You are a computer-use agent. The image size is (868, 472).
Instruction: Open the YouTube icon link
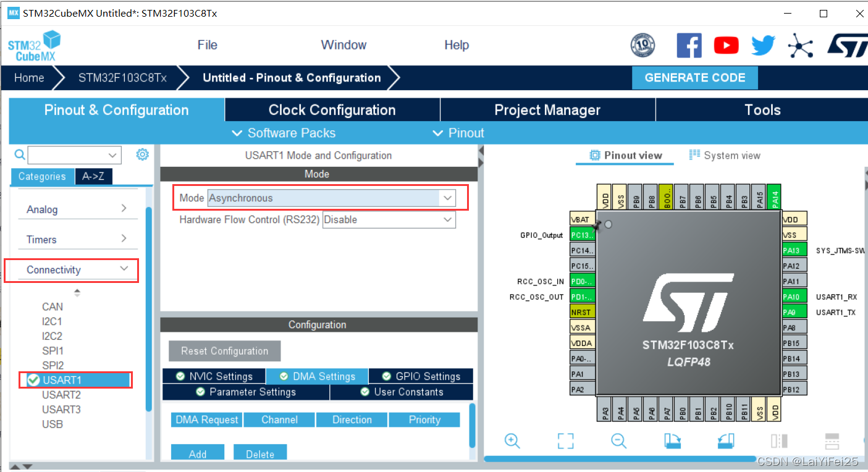tap(726, 45)
